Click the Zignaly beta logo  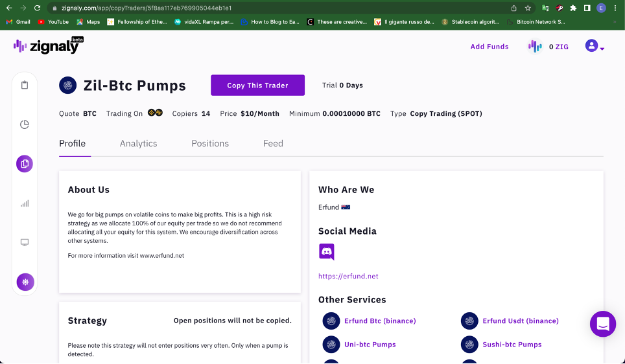click(48, 45)
